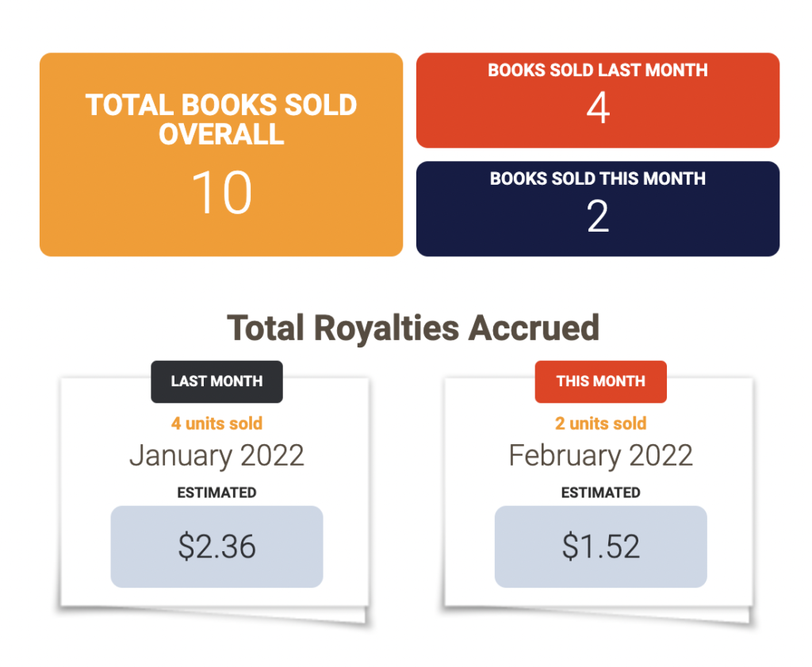
Task: Click the $1.52 estimated royalties box
Action: pos(600,547)
